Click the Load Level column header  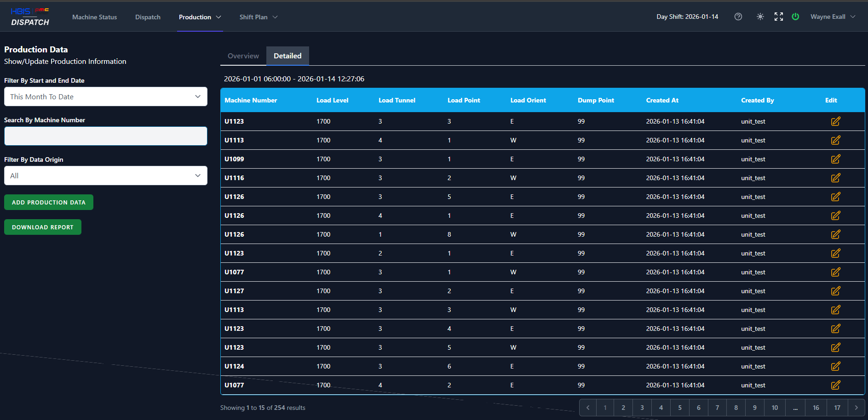[x=333, y=100]
